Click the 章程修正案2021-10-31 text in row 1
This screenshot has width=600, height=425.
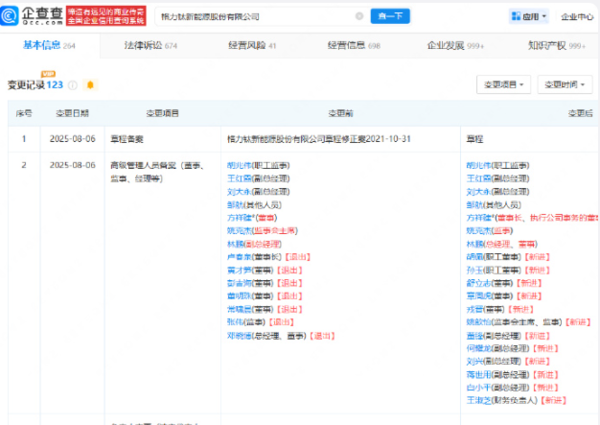(x=368, y=139)
